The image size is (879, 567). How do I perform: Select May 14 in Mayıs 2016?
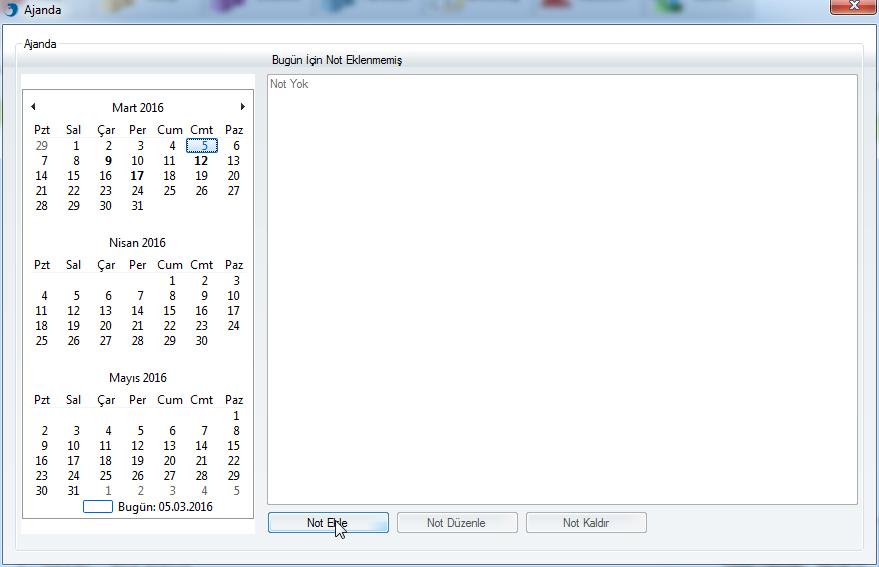click(202, 446)
